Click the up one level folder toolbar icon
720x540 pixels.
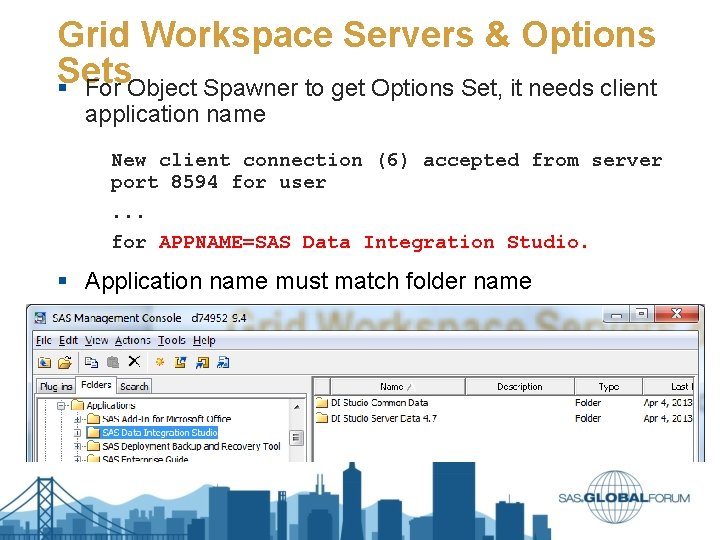45,363
